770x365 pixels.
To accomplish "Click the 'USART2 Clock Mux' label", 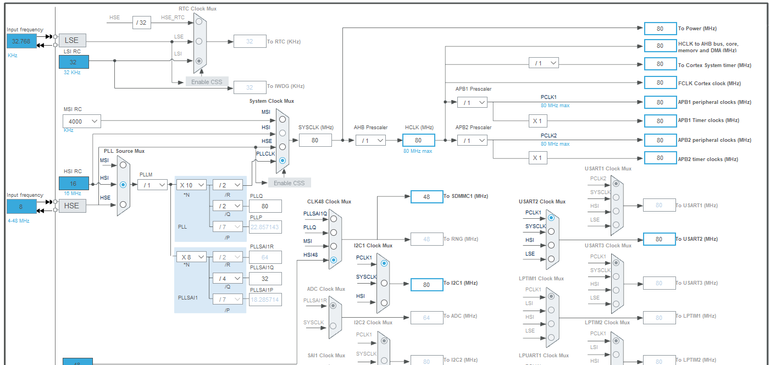I will tap(542, 201).
